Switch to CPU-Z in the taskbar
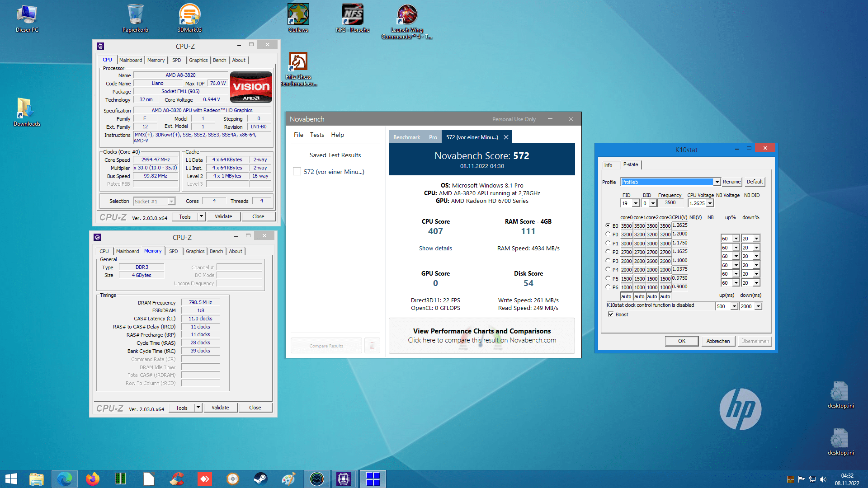Image resolution: width=868 pixels, height=488 pixels. (344, 479)
